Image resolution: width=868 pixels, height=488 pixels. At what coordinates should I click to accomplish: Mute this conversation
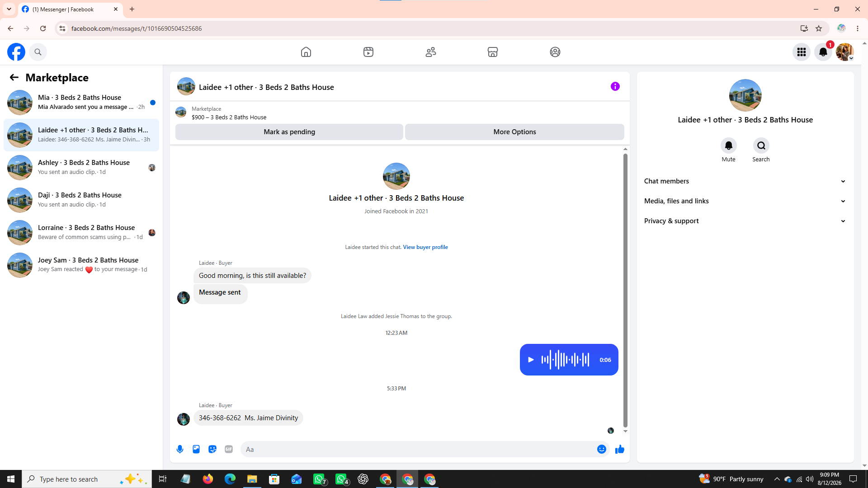[729, 145]
